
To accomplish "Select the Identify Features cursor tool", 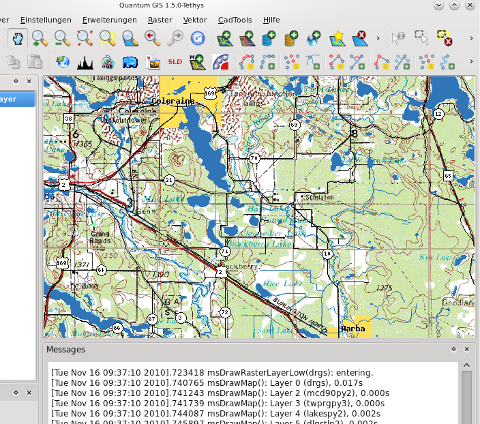I will click(398, 39).
